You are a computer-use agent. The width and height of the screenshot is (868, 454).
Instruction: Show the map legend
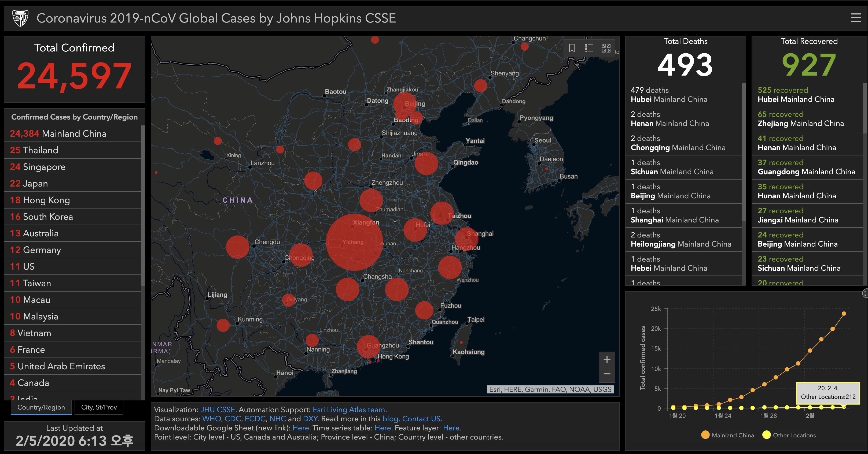[x=589, y=48]
